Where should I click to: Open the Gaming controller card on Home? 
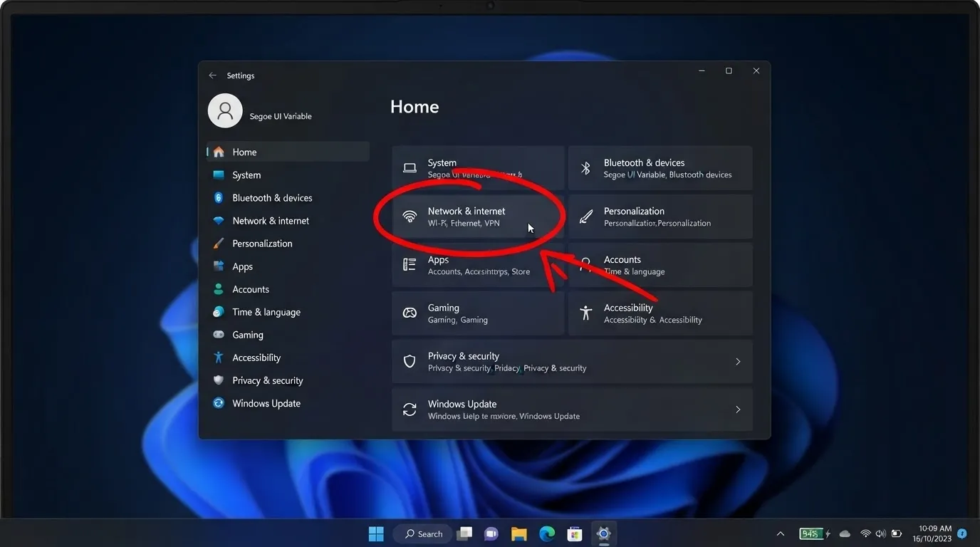click(478, 313)
